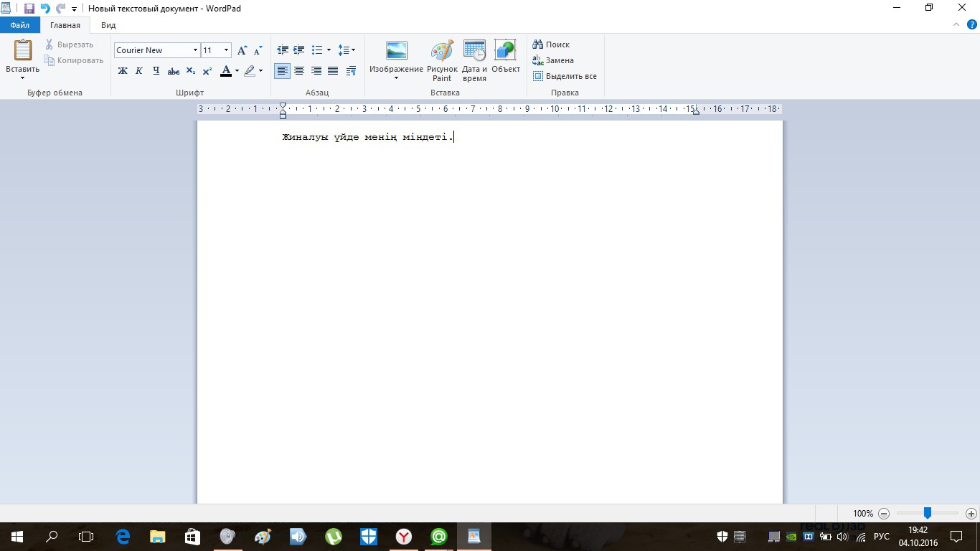The image size is (980, 551).
Task: Toggle superscript formatting
Action: 207,71
